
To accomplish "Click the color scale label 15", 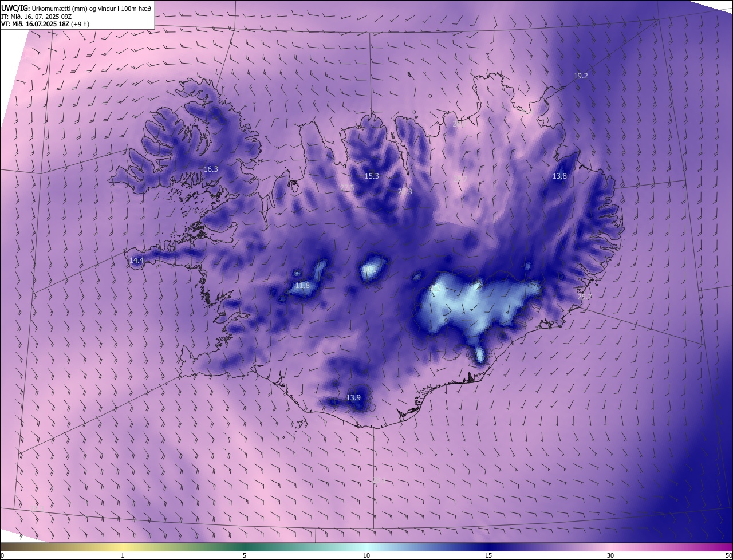I will click(x=488, y=555).
